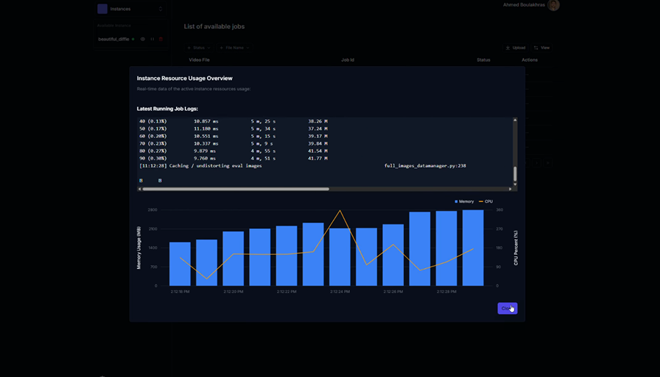Screen dimensions: 660x377
Task: Toggle the Memory series in chart legend
Action: [x=464, y=202]
